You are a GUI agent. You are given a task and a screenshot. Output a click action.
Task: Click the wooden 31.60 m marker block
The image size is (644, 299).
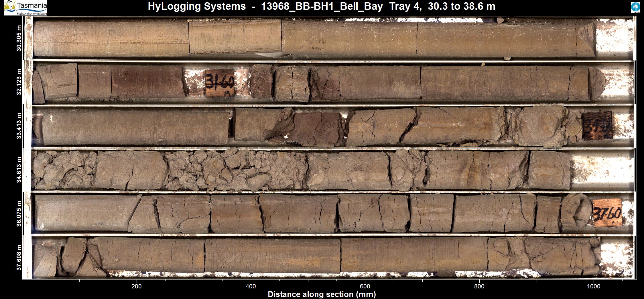click(220, 83)
